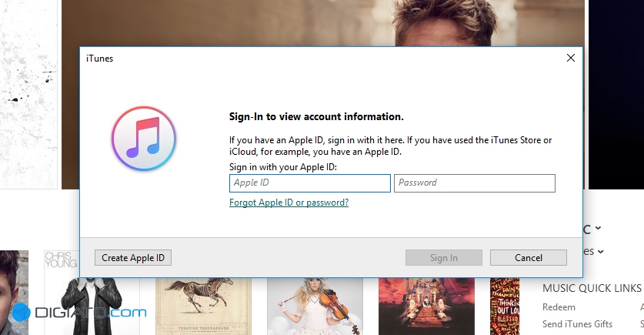Click the Create Apple ID button

point(133,258)
